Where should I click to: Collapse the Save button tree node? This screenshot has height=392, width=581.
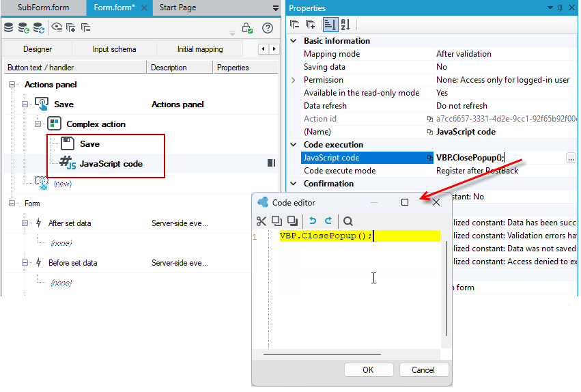25,104
